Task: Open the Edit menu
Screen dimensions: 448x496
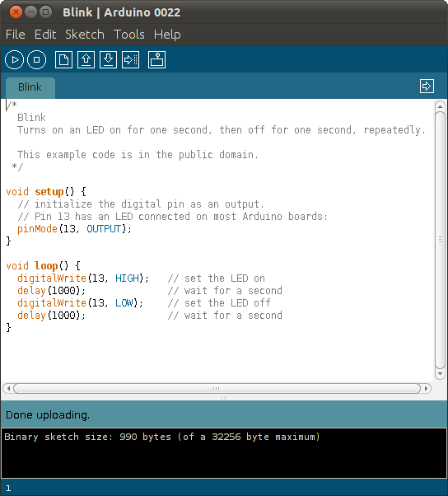Action: (45, 35)
